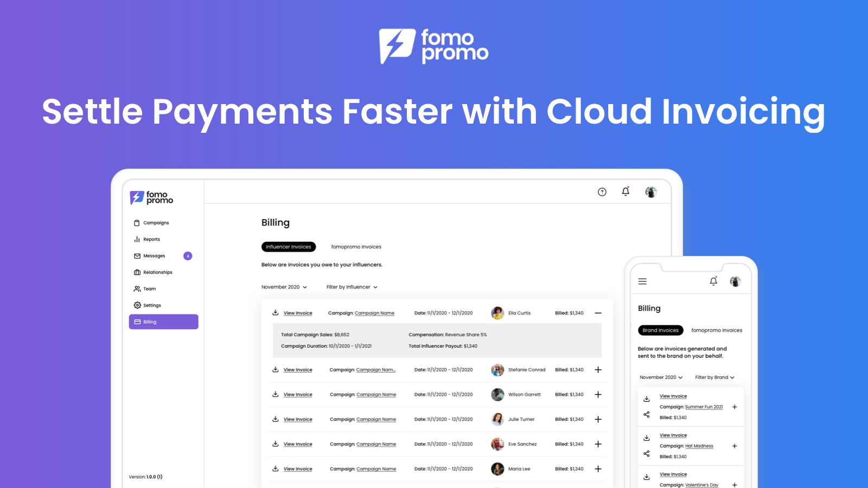Click Total Campaign Sales: $8,652 text
Viewport: 868px width, 488px height.
pyautogui.click(x=315, y=335)
